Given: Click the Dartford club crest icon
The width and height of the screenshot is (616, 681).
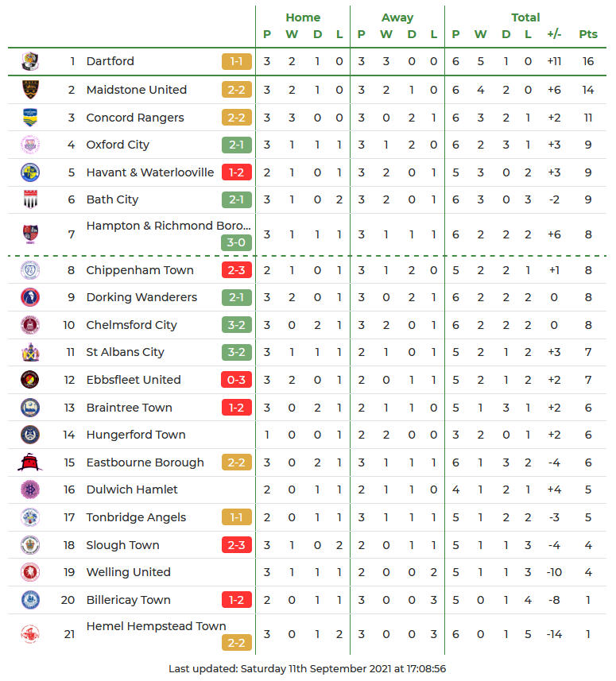Looking at the screenshot, I should (30, 61).
